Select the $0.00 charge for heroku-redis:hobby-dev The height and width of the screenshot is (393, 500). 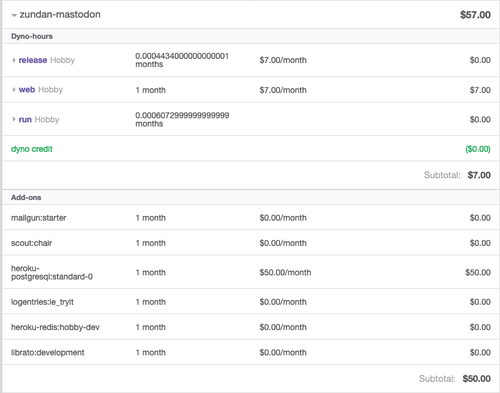click(x=480, y=327)
